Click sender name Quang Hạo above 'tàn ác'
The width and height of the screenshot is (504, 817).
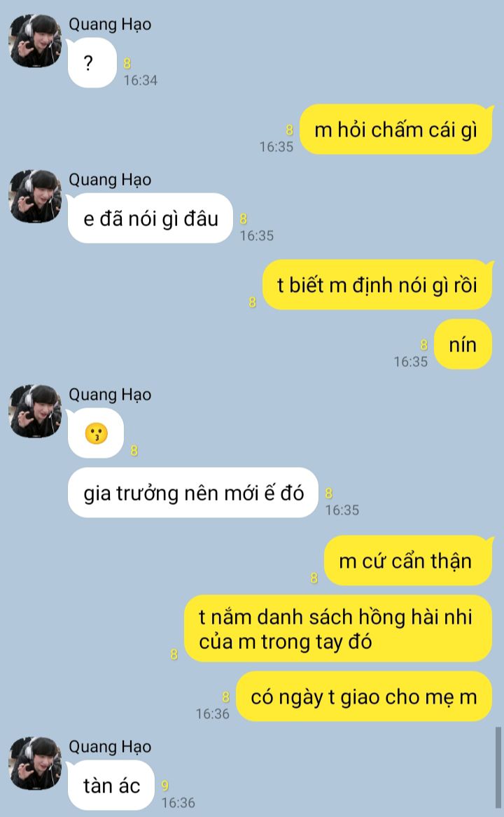pyautogui.click(x=110, y=747)
